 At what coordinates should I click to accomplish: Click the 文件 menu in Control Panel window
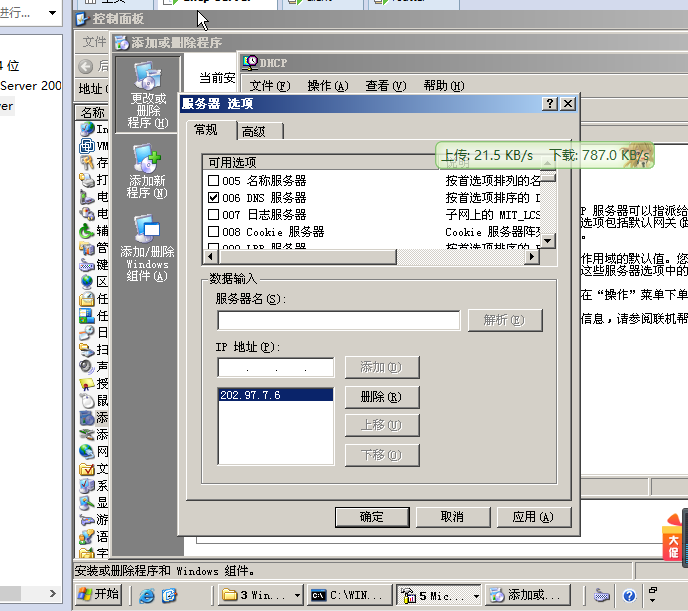(94, 42)
